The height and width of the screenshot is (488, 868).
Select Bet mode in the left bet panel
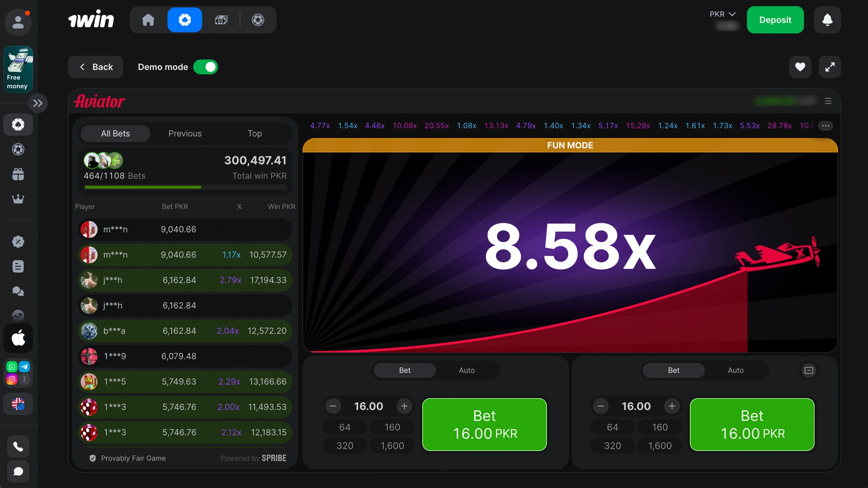(405, 370)
